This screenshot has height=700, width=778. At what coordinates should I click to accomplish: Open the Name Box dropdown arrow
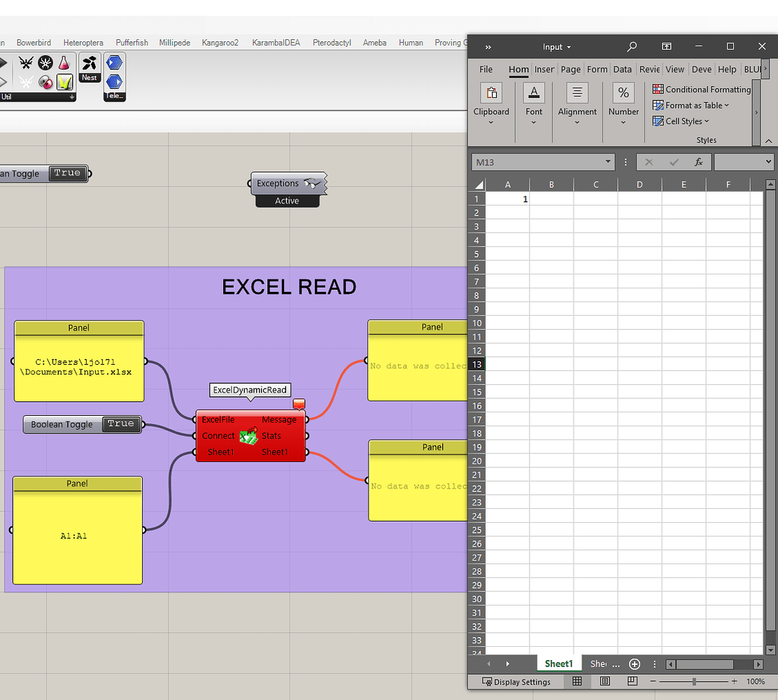coord(607,162)
